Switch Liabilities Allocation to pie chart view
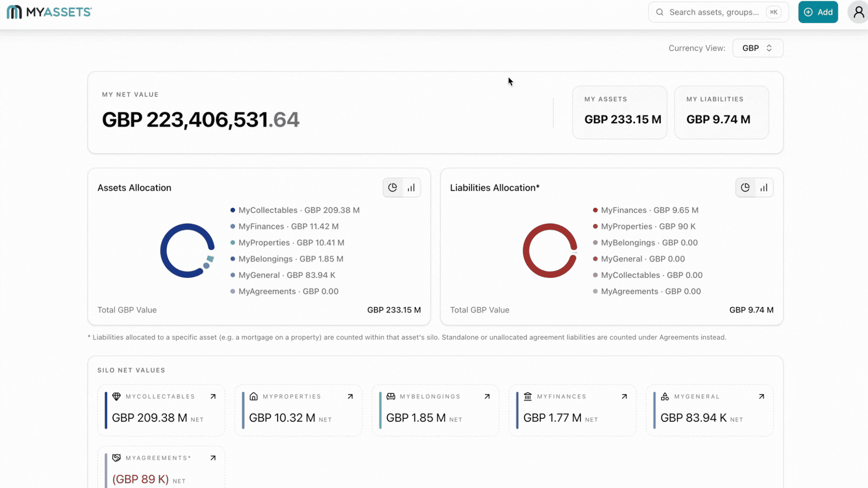Image resolution: width=868 pixels, height=488 pixels. (x=745, y=188)
